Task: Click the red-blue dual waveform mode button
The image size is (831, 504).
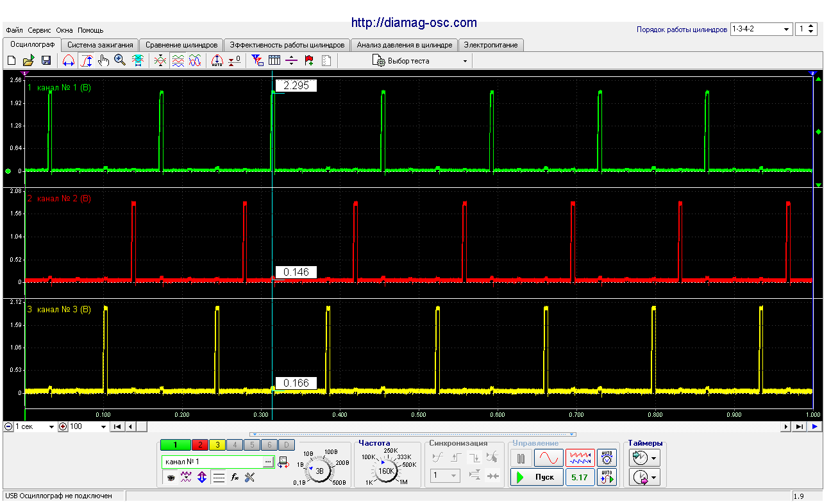Action: click(580, 457)
